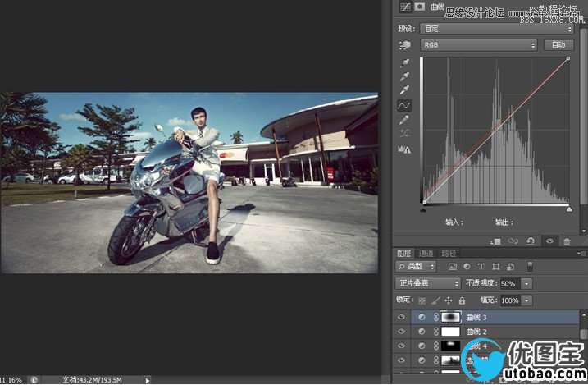Click the black point input slider
Viewport: 588px width, 385px height.
(x=423, y=210)
